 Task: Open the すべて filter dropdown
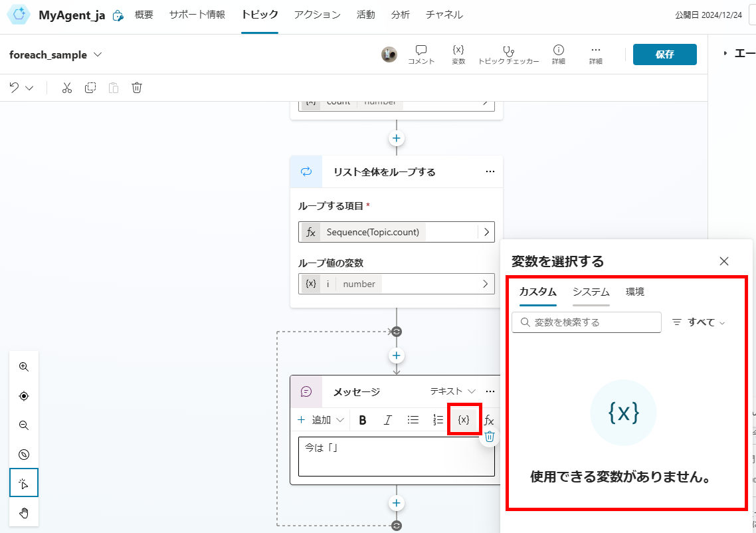[x=698, y=322]
